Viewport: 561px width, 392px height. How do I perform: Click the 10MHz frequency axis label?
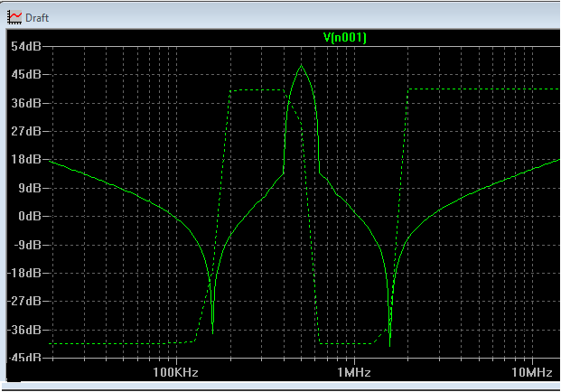[532, 372]
